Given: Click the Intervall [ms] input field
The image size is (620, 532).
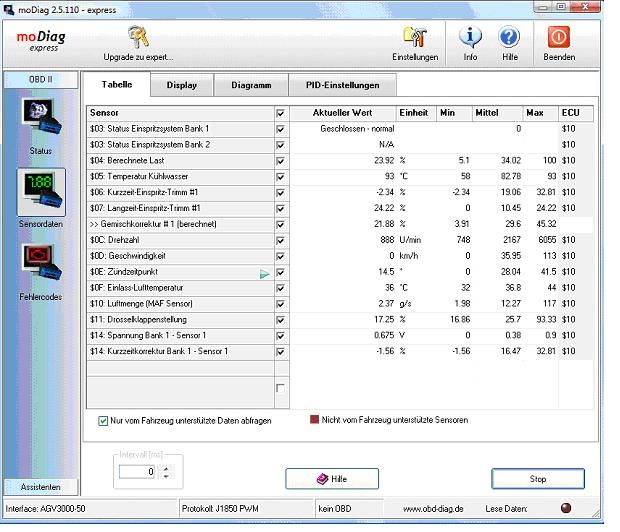Looking at the screenshot, I should coord(137,471).
